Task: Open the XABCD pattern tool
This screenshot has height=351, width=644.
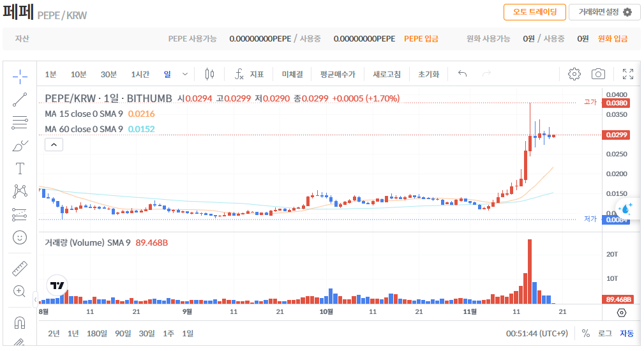Action: (20, 191)
